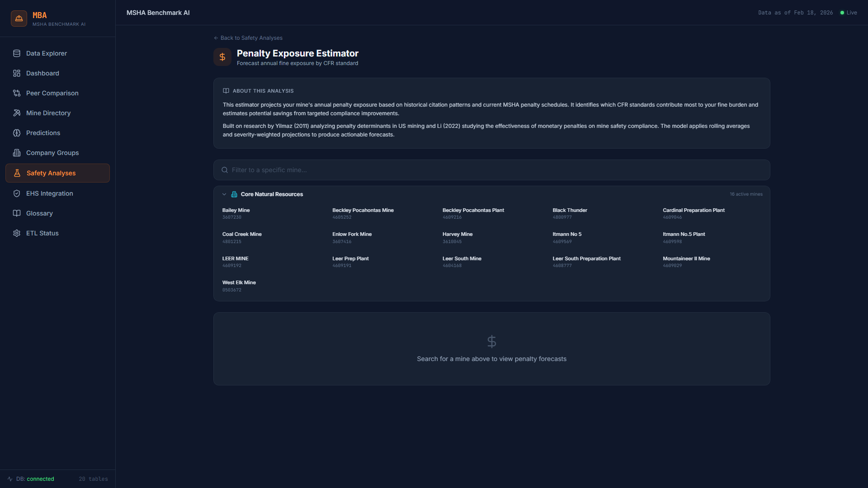This screenshot has width=868, height=488.
Task: Click the Peer Comparison icon in sidebar
Action: (17, 93)
